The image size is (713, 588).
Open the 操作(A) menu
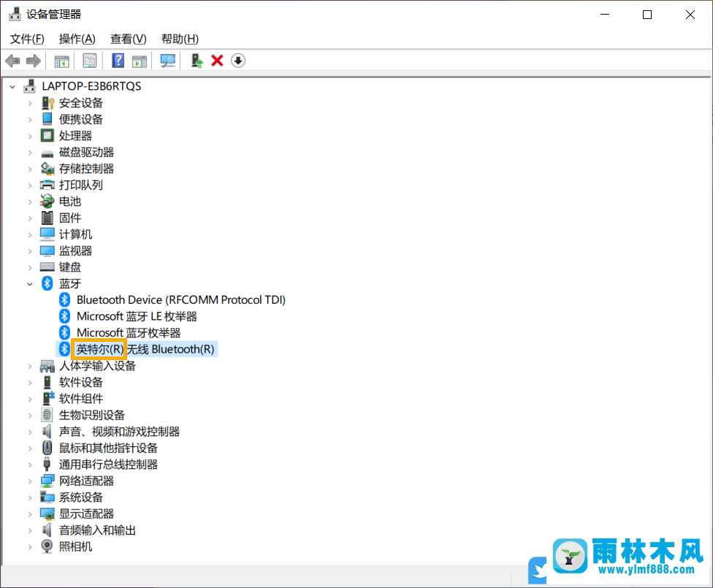point(77,39)
